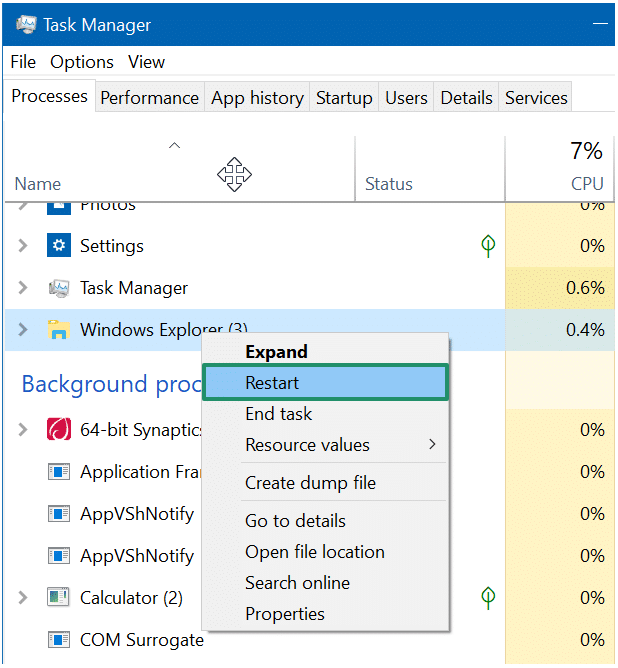Screen dimensions: 618x668
Task: Click the Photos app icon
Action: pos(59,207)
